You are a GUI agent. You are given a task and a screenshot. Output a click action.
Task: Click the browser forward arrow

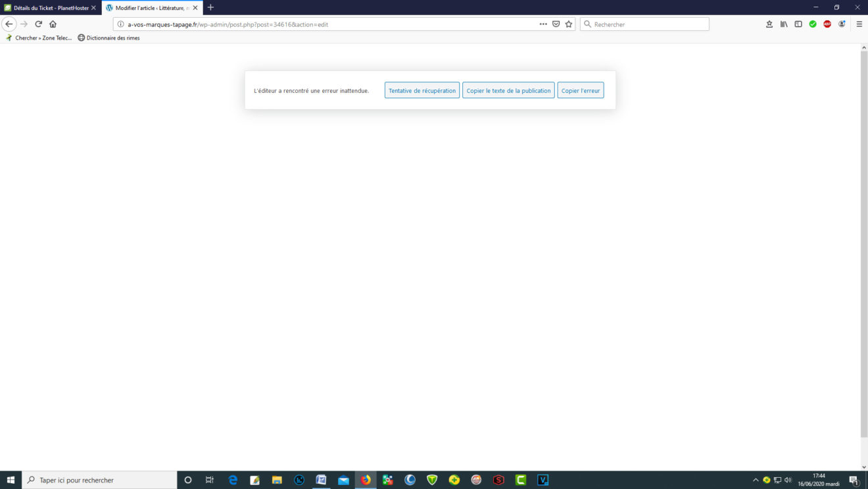point(24,24)
